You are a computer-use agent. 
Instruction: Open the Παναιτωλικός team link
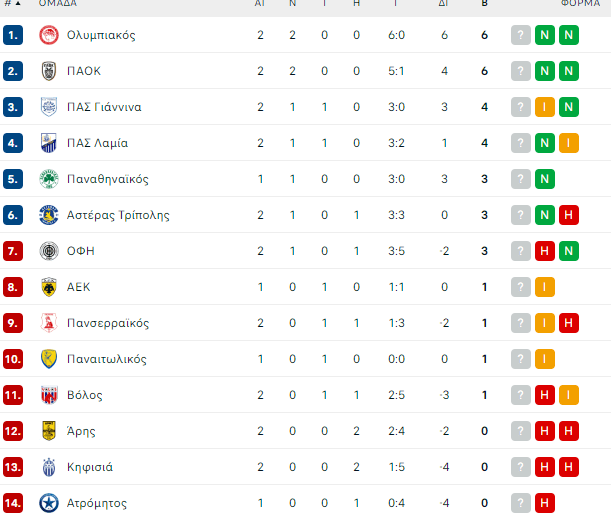(107, 359)
